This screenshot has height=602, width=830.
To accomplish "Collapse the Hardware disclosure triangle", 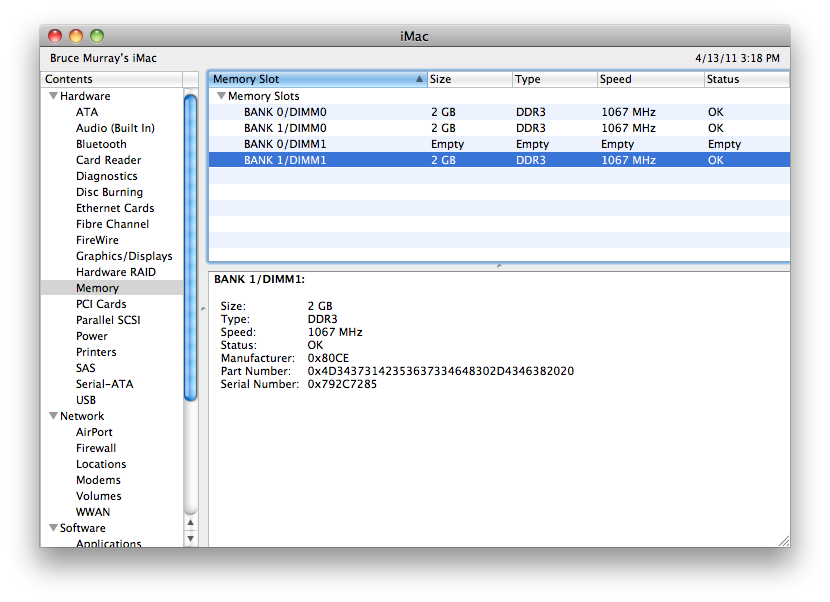I will (x=53, y=96).
